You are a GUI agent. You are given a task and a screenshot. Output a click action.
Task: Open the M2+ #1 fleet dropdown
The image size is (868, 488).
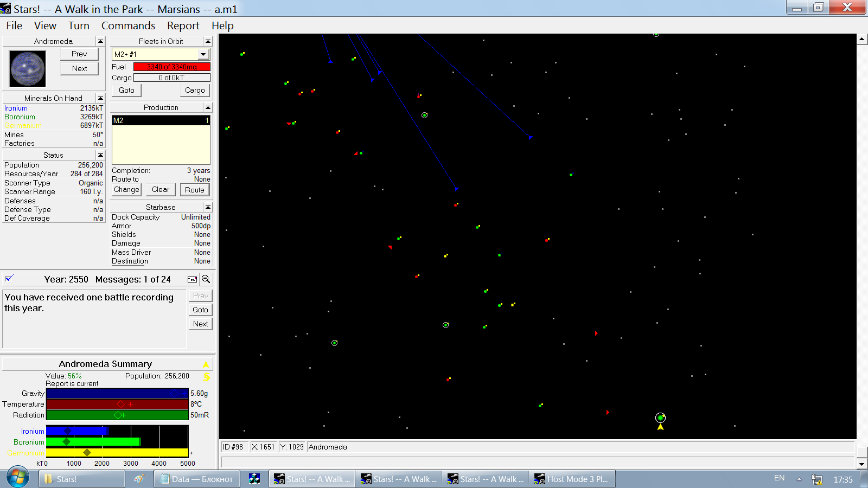click(x=203, y=54)
